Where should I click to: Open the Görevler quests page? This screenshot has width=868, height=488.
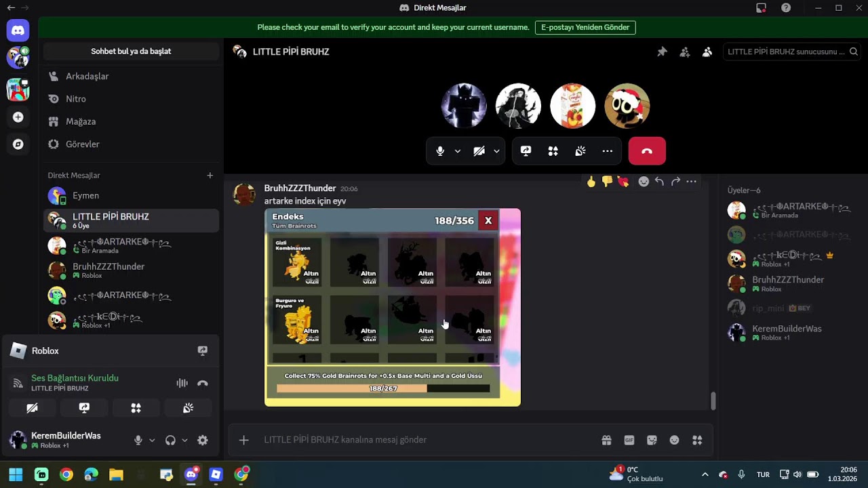pos(131,144)
